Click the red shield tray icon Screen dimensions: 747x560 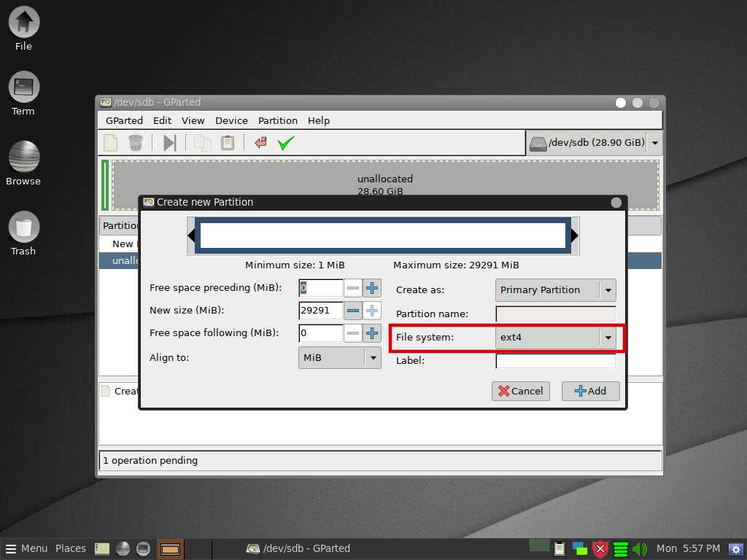(600, 548)
